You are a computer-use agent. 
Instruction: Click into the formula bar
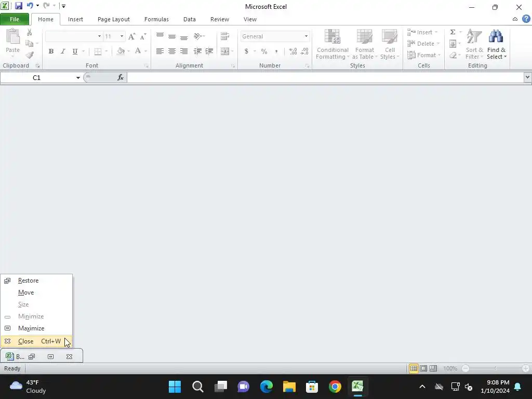pyautogui.click(x=325, y=78)
